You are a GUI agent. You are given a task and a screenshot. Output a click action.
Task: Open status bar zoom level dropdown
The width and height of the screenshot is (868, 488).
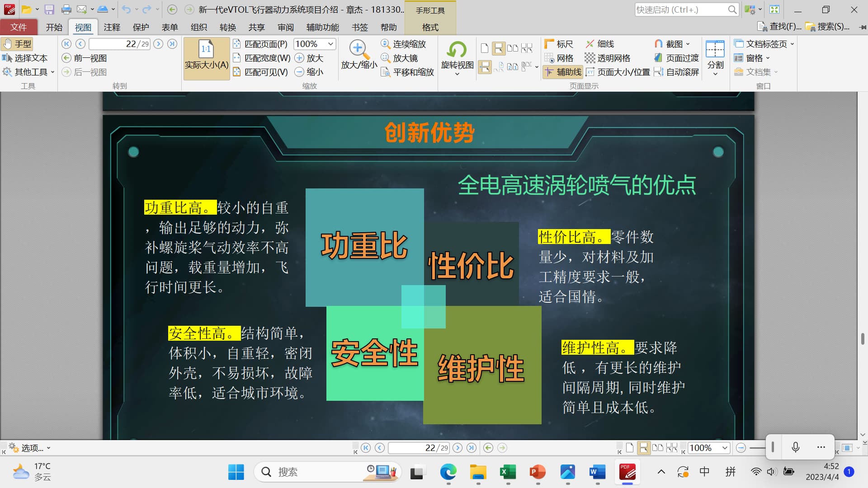click(x=725, y=448)
